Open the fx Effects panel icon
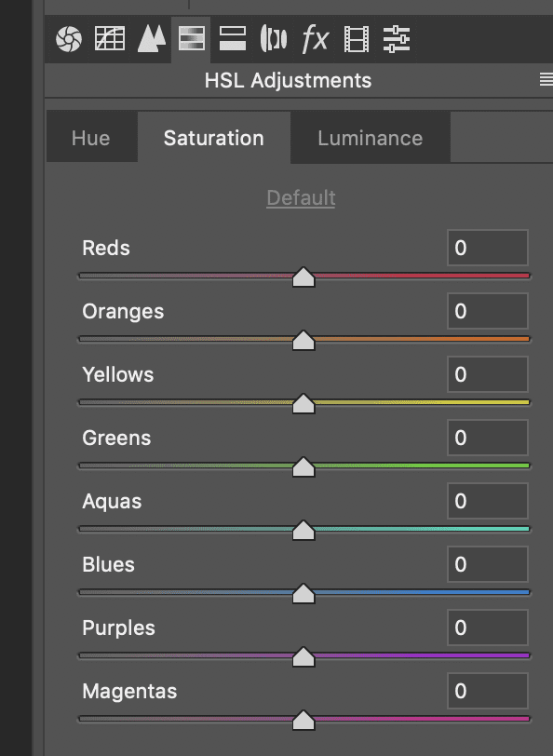 [315, 39]
